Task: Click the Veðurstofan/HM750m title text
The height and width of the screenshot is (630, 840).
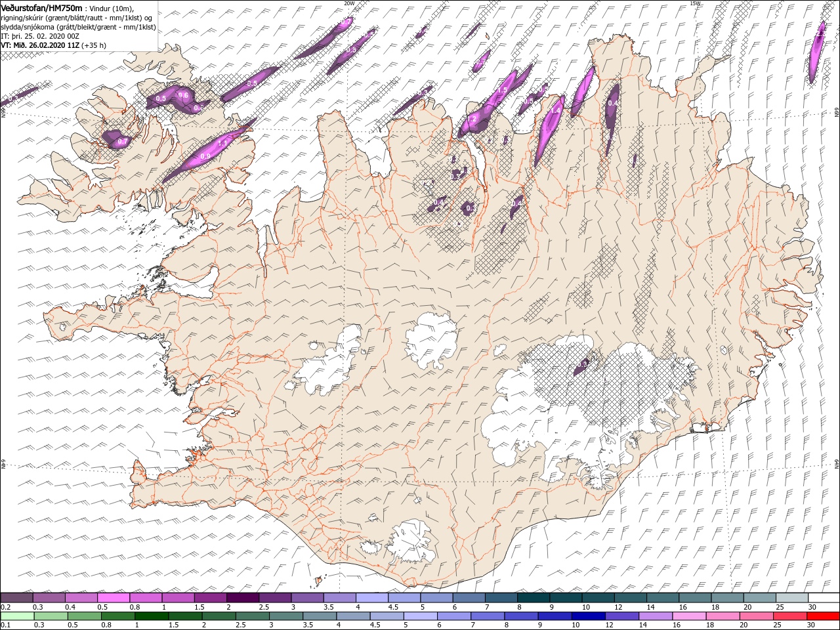Action: click(42, 8)
